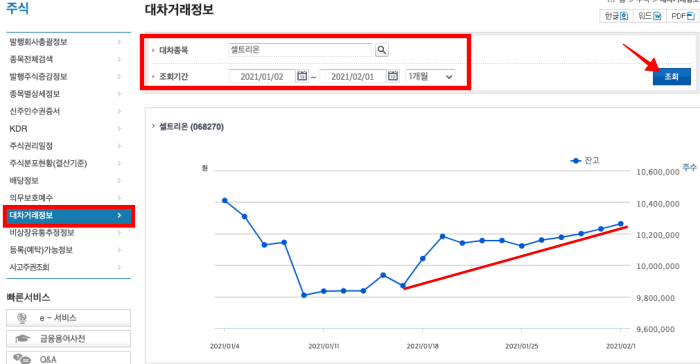Click the 빠른서비스 heading

click(28, 297)
